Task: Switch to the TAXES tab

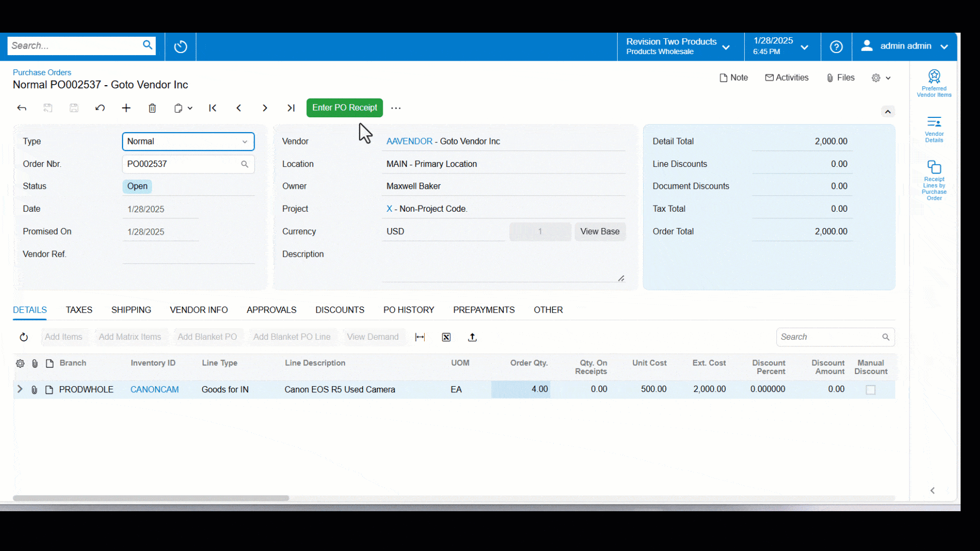Action: pos(79,310)
